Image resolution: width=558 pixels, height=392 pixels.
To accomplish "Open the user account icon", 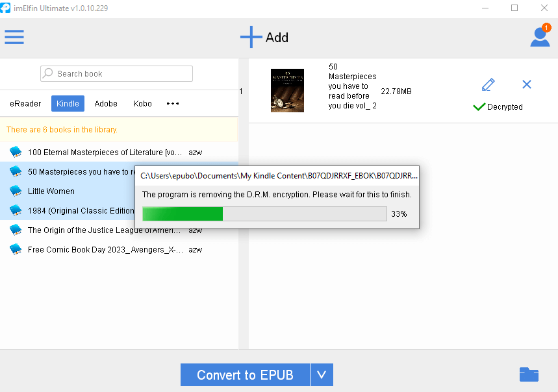I will (x=540, y=37).
